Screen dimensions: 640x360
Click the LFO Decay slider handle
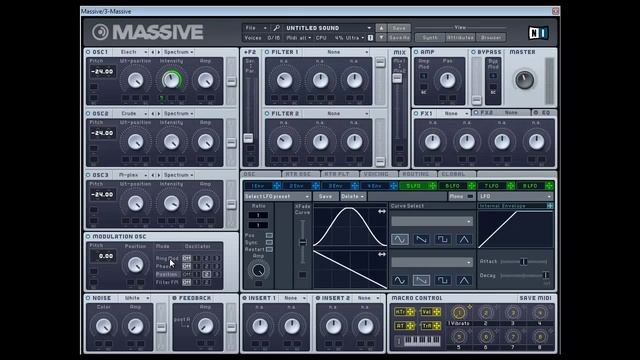point(546,276)
